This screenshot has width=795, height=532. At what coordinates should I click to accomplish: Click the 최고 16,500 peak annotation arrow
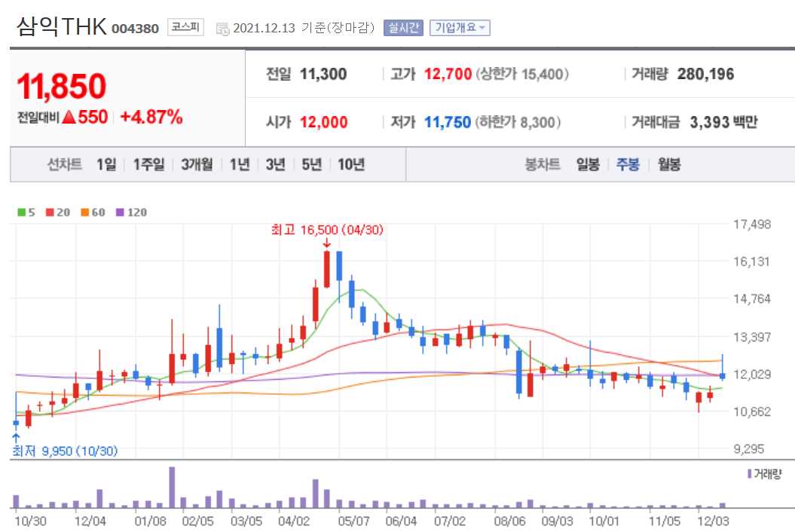(x=326, y=243)
